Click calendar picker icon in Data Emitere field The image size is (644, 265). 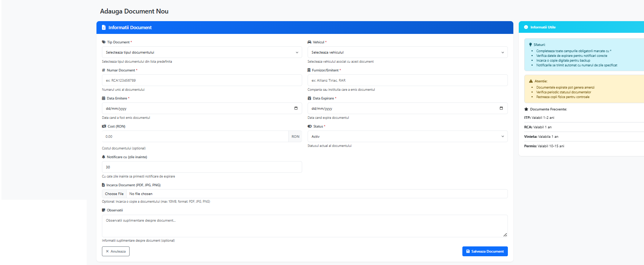click(x=296, y=108)
